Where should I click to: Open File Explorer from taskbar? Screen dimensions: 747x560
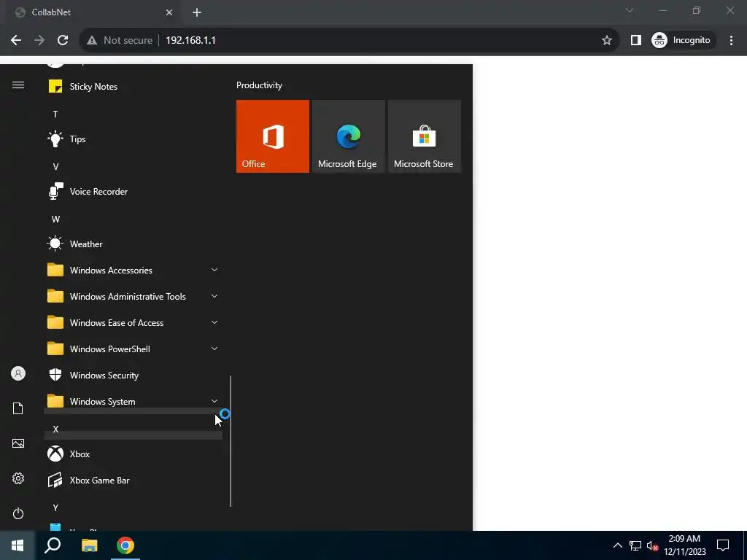[89, 545]
